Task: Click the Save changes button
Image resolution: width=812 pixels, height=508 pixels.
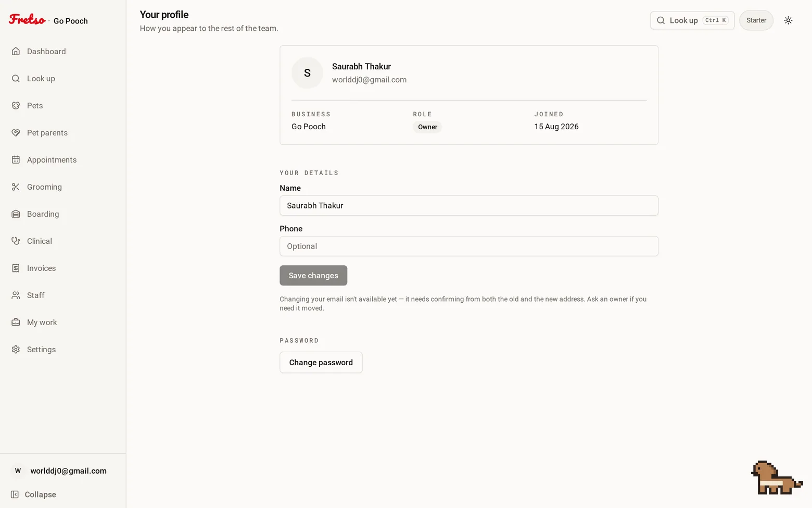Action: [x=313, y=276]
